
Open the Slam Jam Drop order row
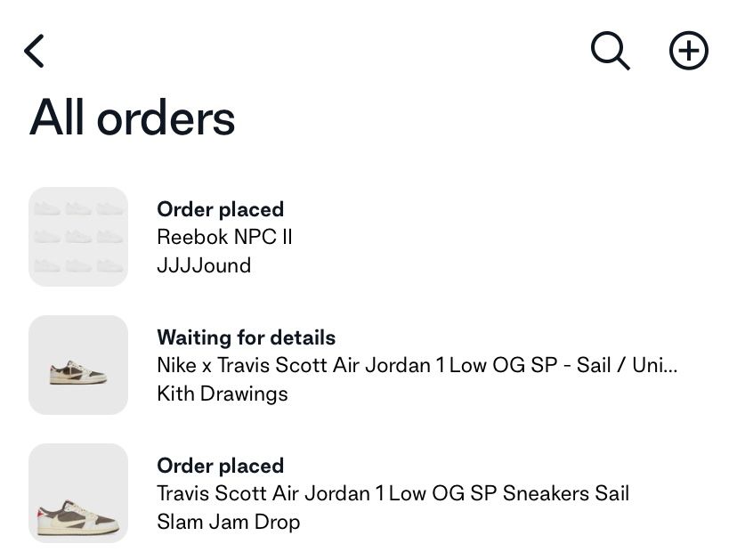point(368,493)
